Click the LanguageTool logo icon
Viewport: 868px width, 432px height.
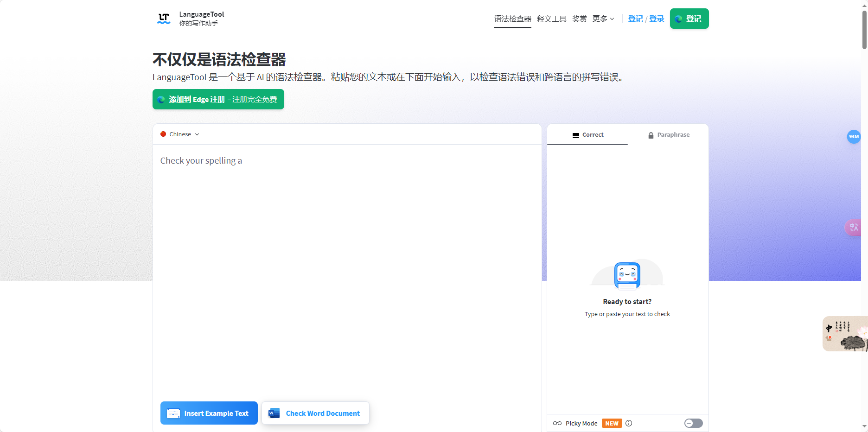(x=163, y=18)
